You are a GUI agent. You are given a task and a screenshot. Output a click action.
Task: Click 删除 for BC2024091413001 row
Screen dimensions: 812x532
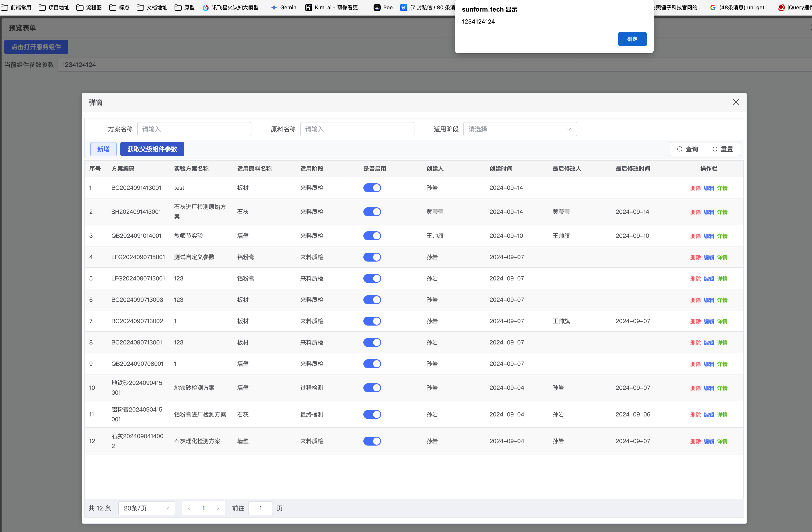[695, 188]
